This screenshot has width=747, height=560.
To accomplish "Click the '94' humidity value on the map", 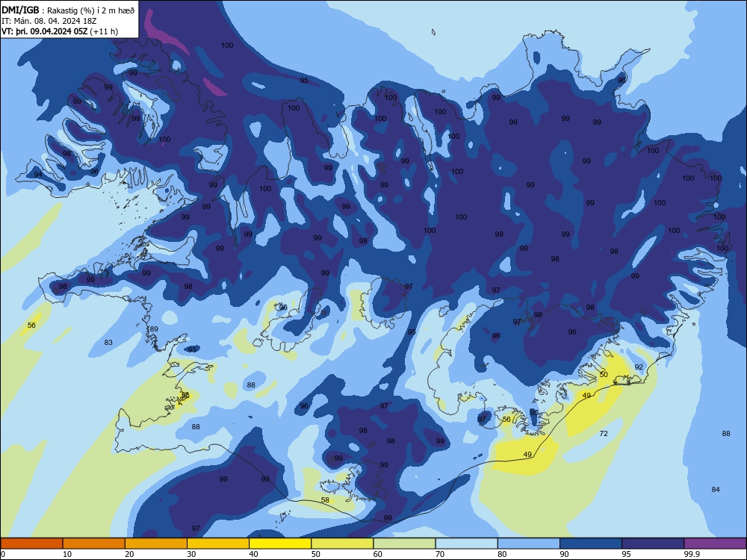I will 38,175.
